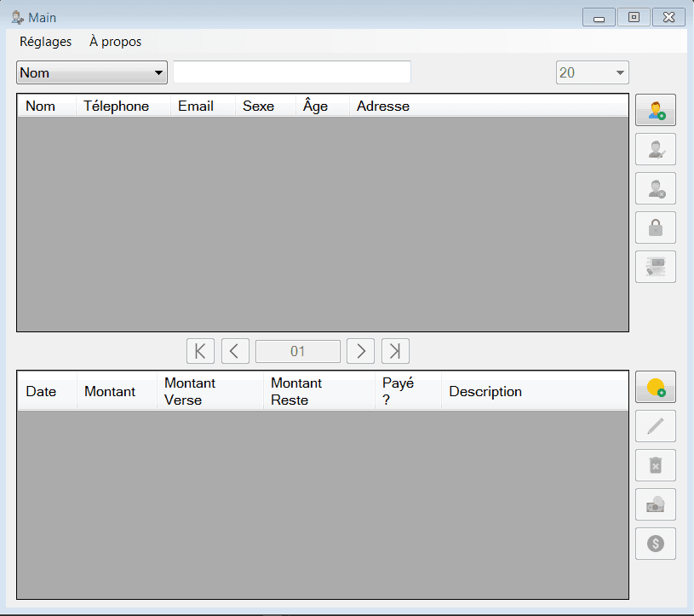The height and width of the screenshot is (616, 694).
Task: Click the page number field showing 01
Action: coord(297,350)
